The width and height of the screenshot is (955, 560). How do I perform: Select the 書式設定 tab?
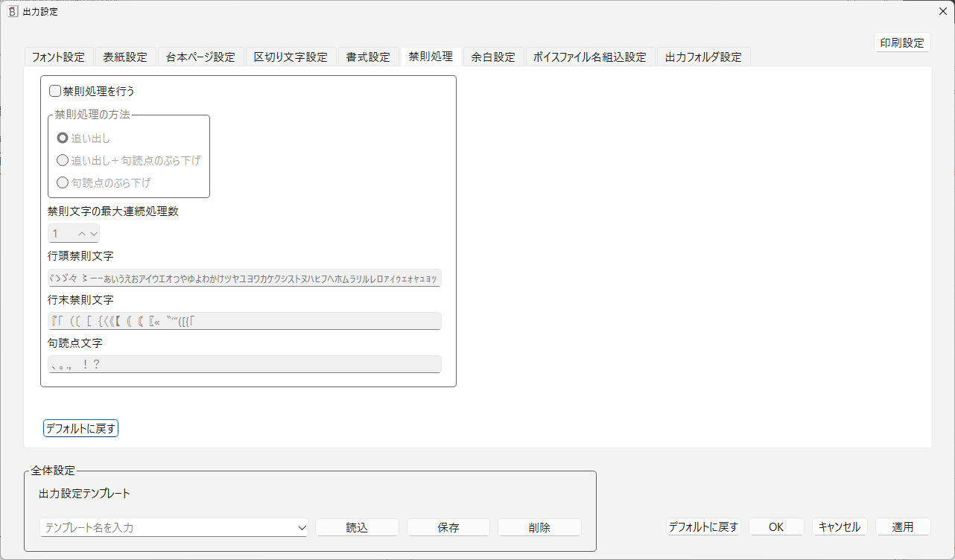368,56
